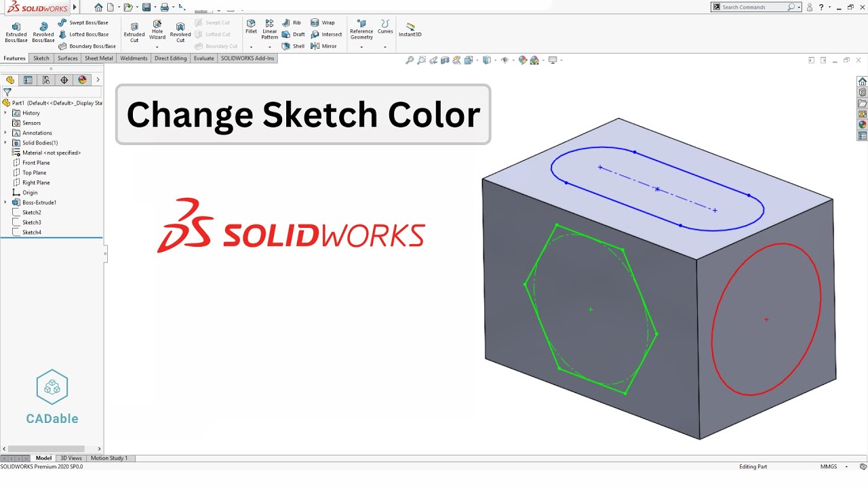The image size is (868, 488).
Task: Open the Direct Editing tab
Action: [170, 58]
